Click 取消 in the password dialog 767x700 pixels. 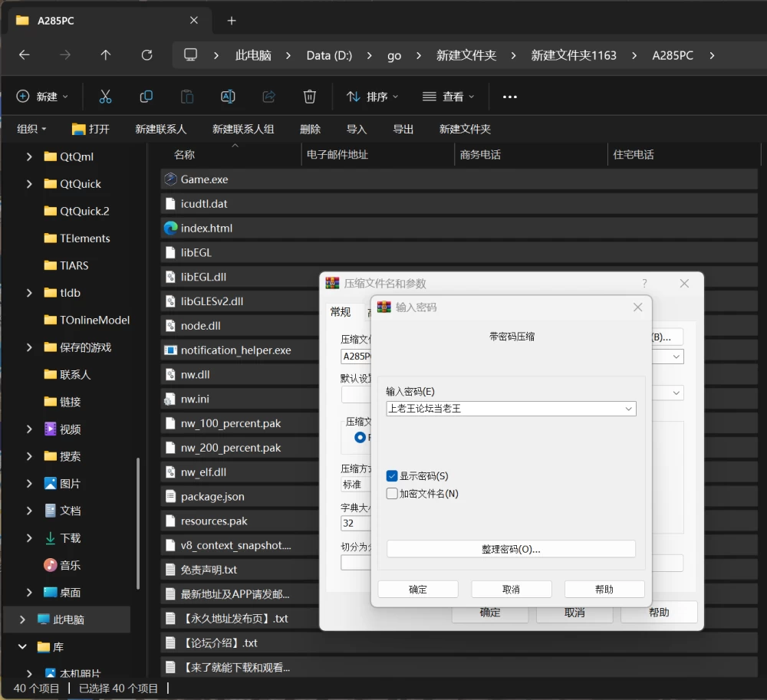tap(511, 589)
